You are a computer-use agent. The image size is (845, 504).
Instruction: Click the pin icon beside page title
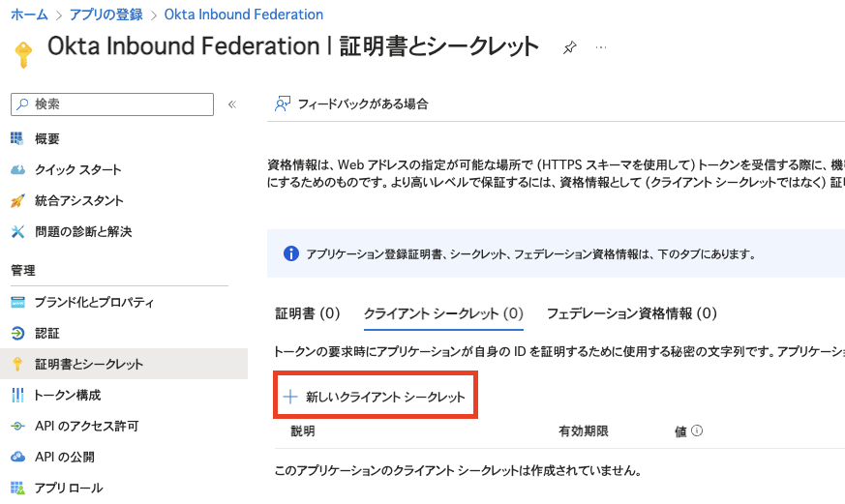coord(570,47)
